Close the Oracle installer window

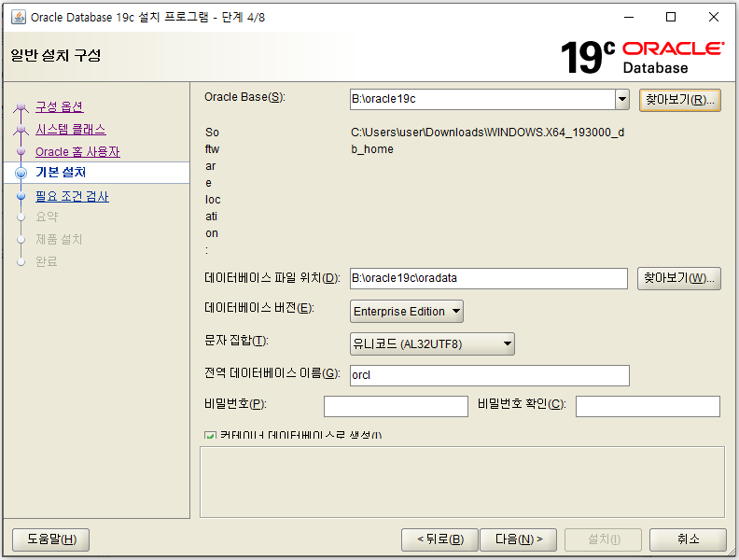coord(714,17)
